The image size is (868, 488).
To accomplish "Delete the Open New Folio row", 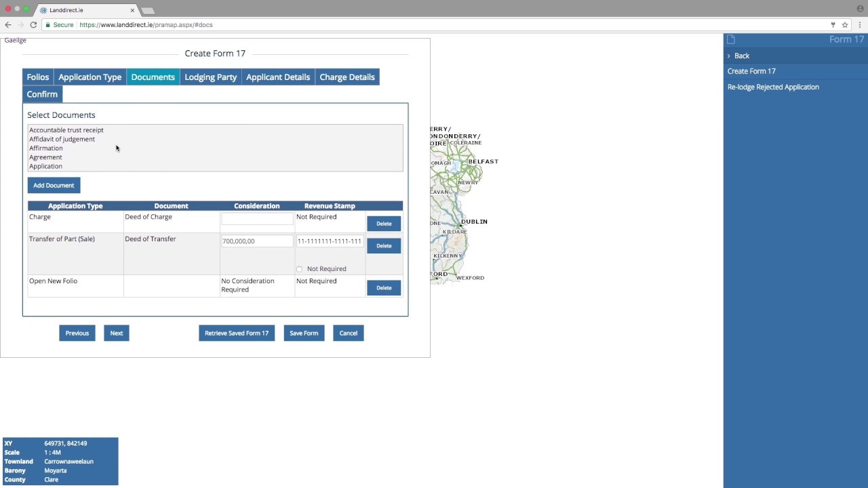I will click(x=384, y=287).
